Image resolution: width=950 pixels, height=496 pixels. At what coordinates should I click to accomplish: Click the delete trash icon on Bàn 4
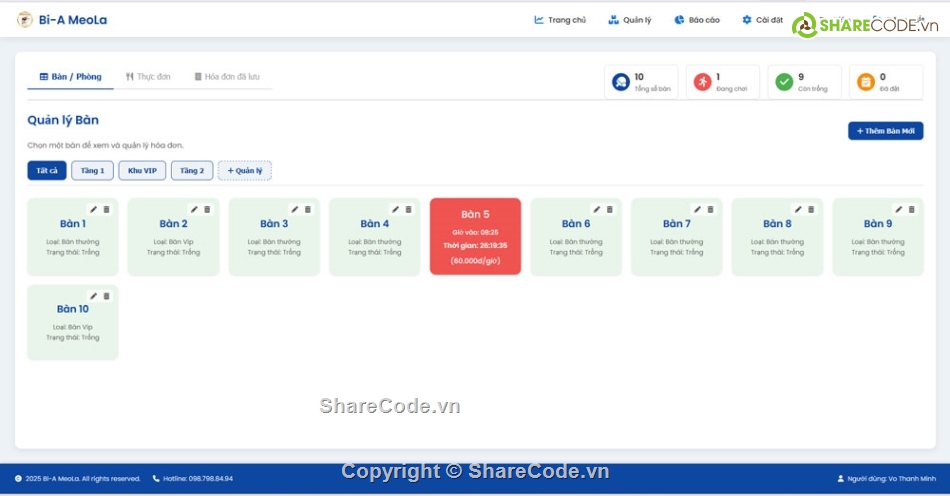tap(408, 210)
